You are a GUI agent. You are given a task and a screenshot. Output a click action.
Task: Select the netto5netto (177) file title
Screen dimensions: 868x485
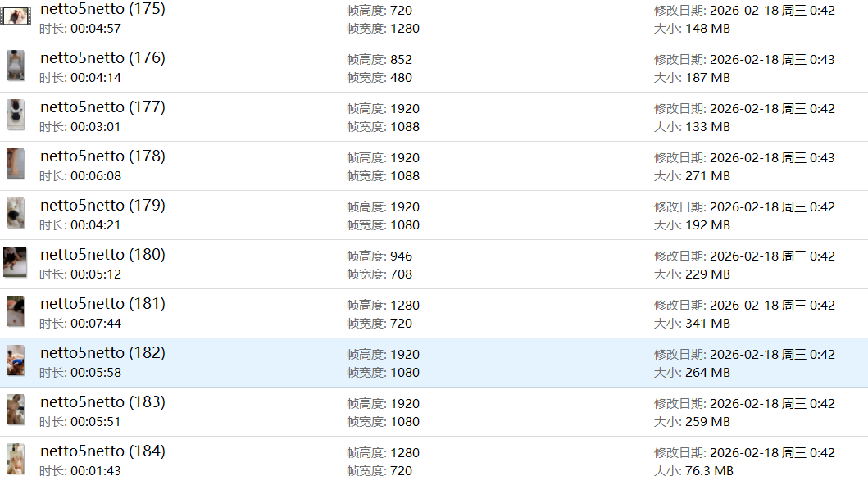coord(102,107)
